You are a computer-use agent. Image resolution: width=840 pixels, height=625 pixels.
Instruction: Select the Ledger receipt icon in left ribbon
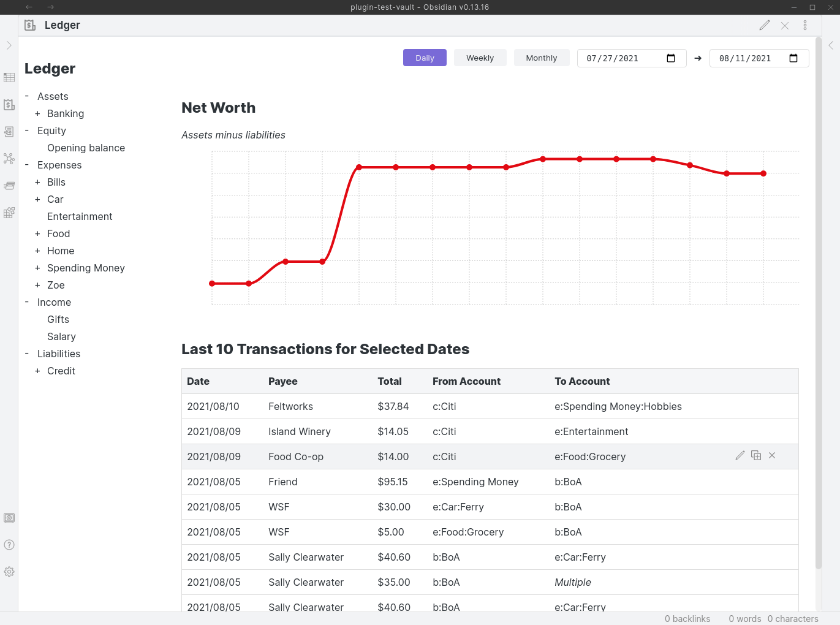(x=9, y=105)
